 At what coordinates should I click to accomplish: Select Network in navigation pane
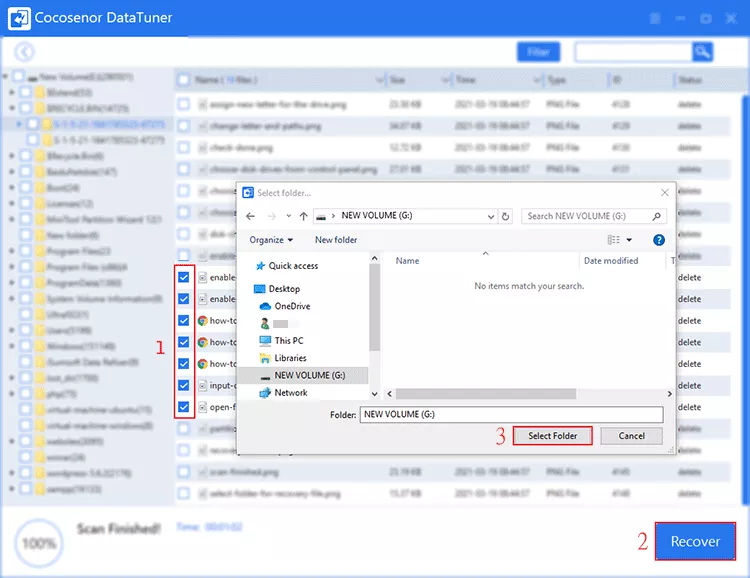(x=290, y=392)
